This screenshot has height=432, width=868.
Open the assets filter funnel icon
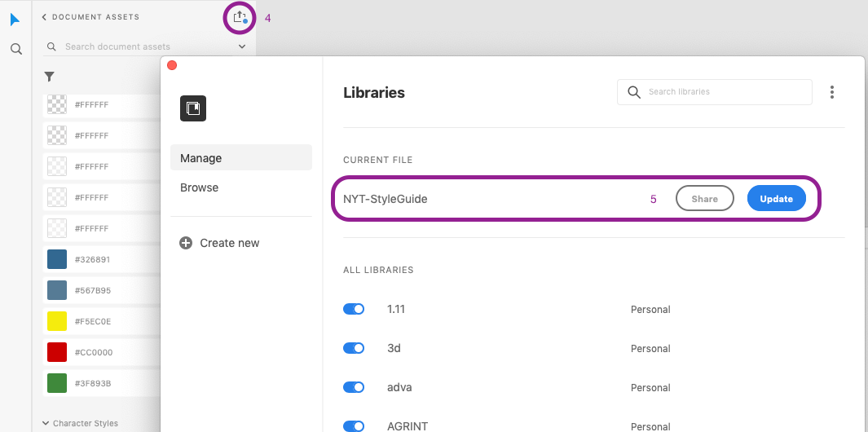pyautogui.click(x=49, y=77)
